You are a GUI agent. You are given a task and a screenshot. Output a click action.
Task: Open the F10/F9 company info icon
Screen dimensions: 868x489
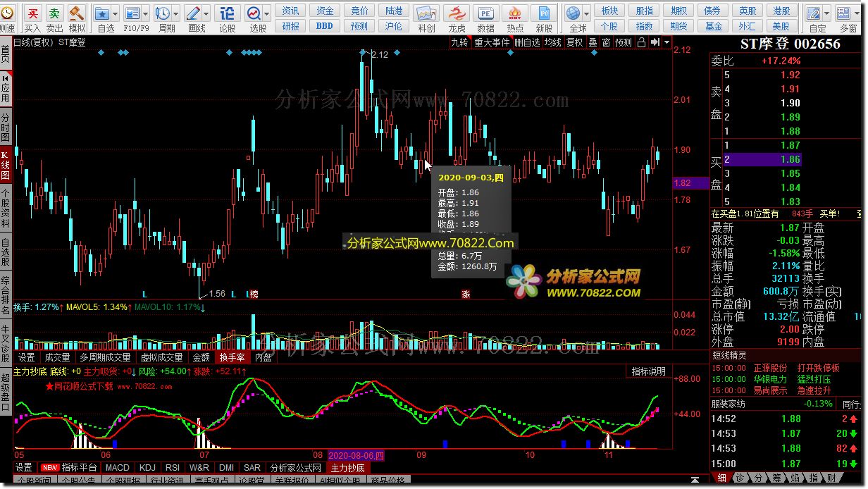pyautogui.click(x=132, y=13)
